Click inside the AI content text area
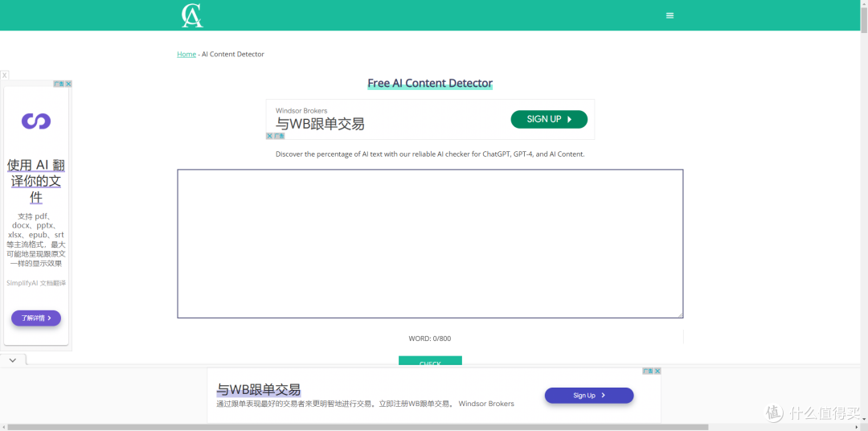Viewport: 868px width, 431px height. (430, 244)
